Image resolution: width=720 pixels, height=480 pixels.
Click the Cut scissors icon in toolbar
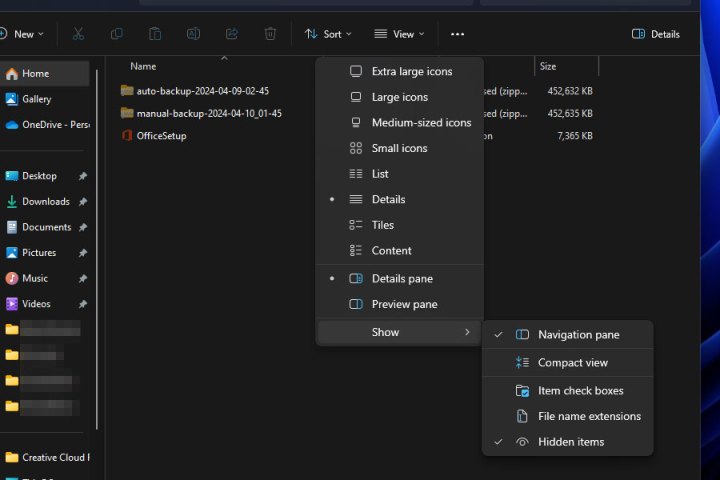(78, 34)
